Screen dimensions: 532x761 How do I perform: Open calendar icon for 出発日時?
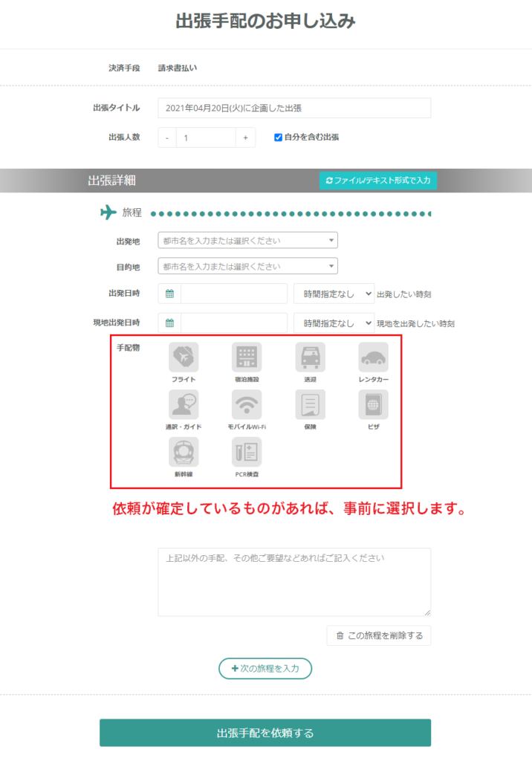pyautogui.click(x=169, y=294)
